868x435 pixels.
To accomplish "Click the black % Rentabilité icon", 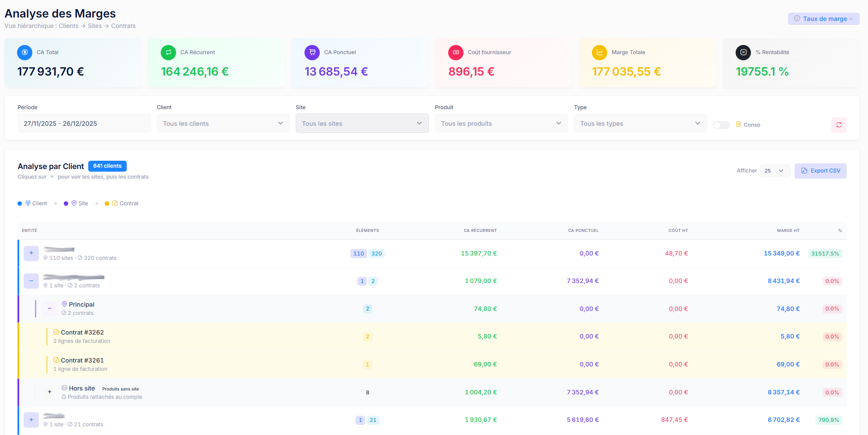I will click(x=743, y=52).
